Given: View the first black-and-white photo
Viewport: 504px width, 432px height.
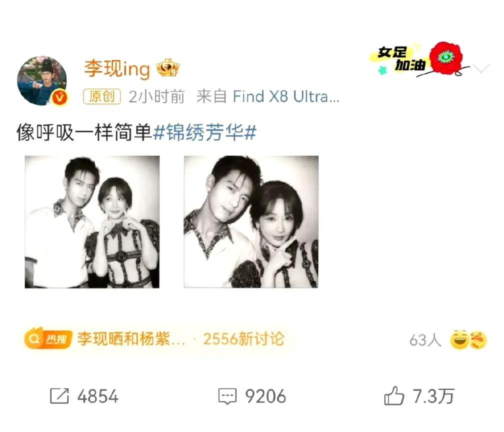Looking at the screenshot, I should pos(92,222).
